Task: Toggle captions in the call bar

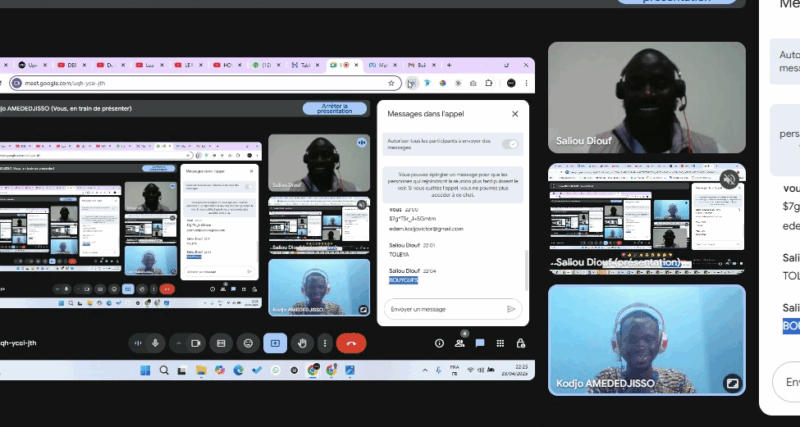Action: [221, 343]
